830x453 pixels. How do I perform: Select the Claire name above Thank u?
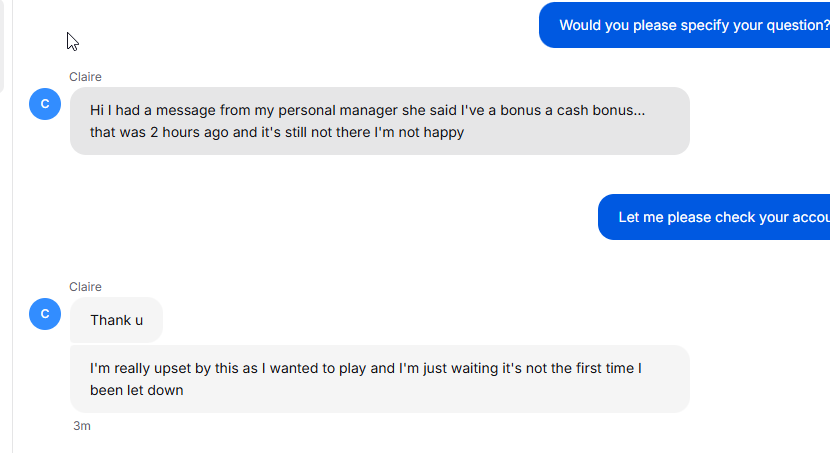(85, 287)
